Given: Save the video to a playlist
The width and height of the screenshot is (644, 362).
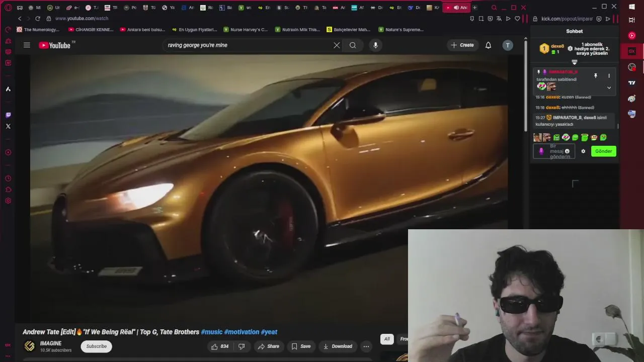Looking at the screenshot, I should pos(301,346).
